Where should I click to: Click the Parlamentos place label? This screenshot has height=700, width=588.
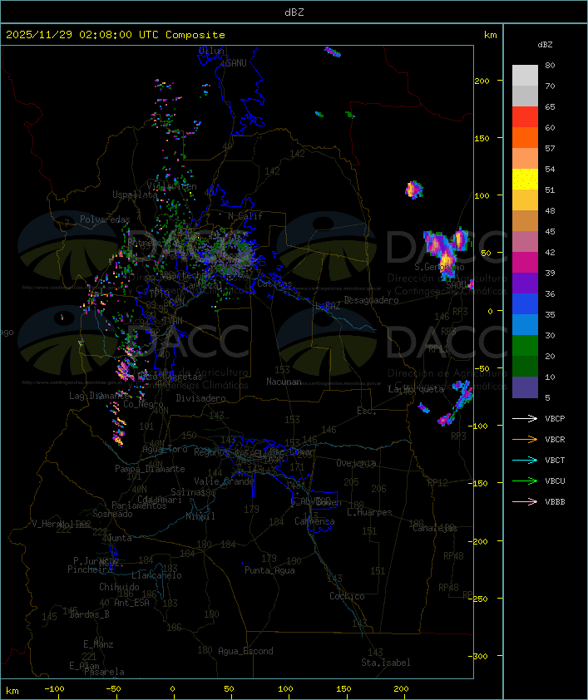(139, 505)
